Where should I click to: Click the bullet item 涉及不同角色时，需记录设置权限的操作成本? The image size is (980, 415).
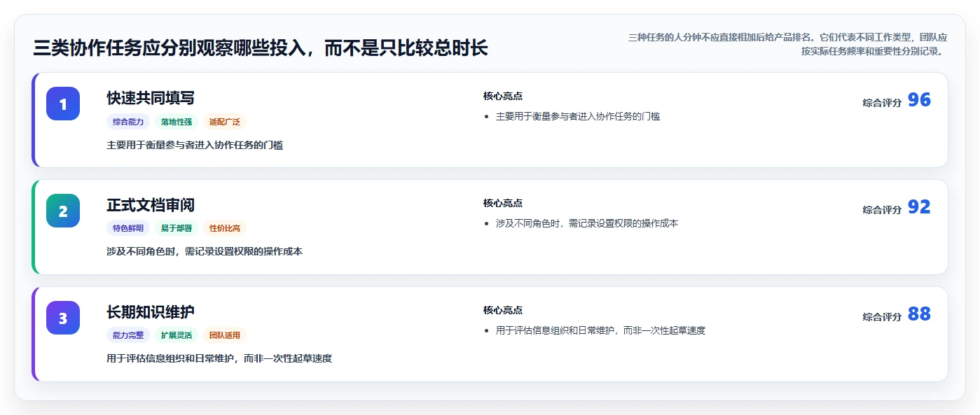click(x=587, y=223)
